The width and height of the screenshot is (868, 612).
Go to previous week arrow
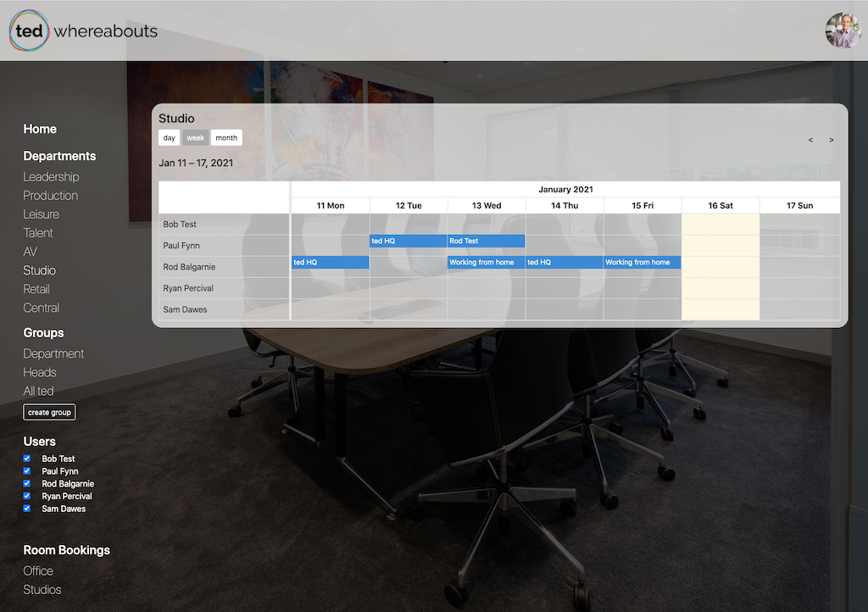[x=810, y=140]
